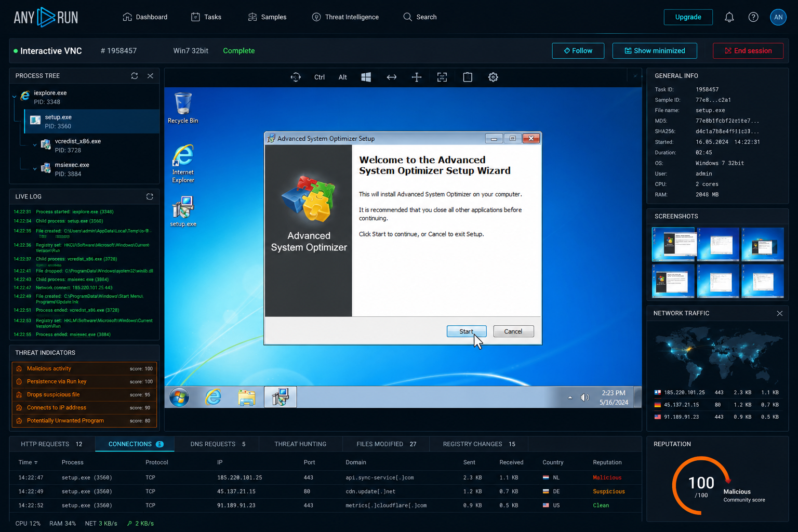Expand the vcredist_x86.exe node chevron
Screen dimensions: 798x532
coord(35,145)
